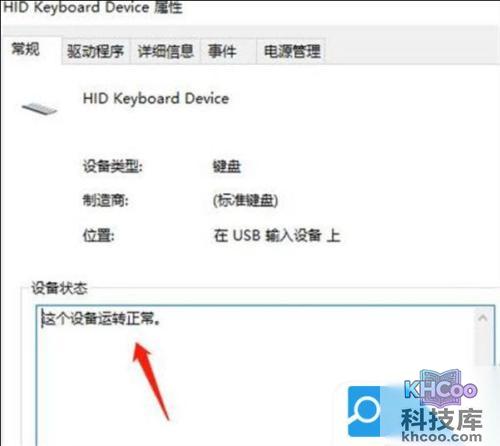Open the 驱动程序 tab
Image resolution: width=500 pixels, height=446 pixels.
(95, 51)
